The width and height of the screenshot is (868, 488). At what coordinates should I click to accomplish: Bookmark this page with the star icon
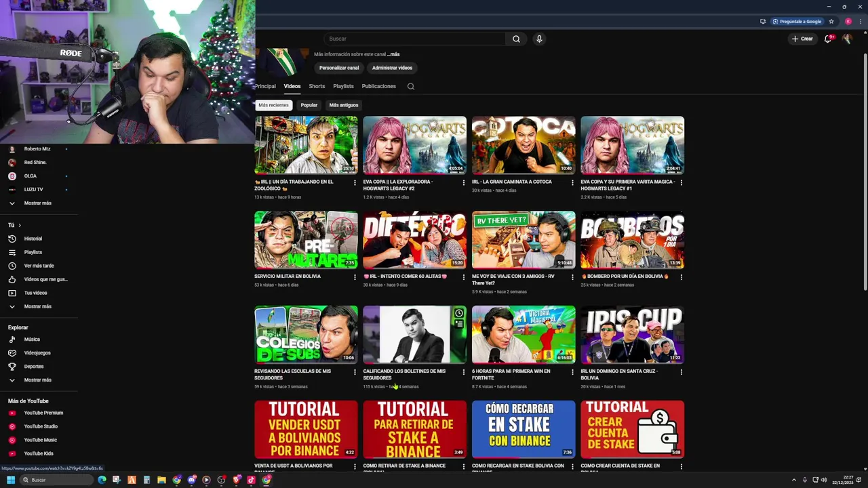(831, 21)
